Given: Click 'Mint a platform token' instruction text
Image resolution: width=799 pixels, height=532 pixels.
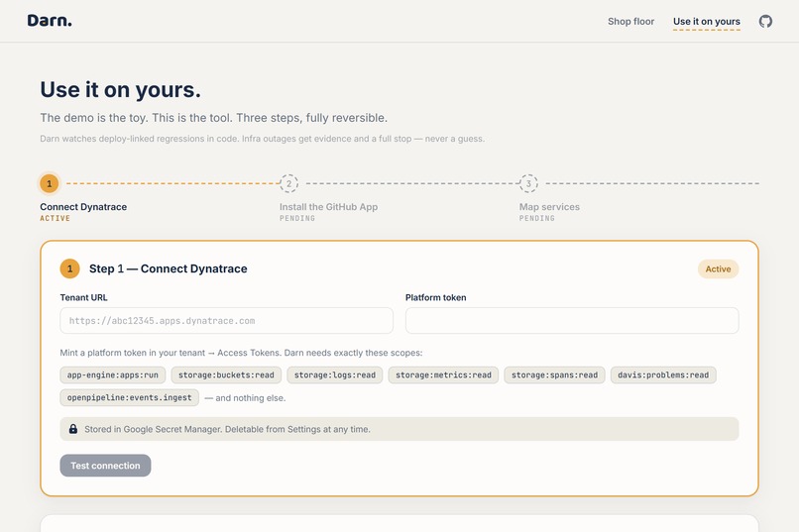Looking at the screenshot, I should tap(241, 353).
